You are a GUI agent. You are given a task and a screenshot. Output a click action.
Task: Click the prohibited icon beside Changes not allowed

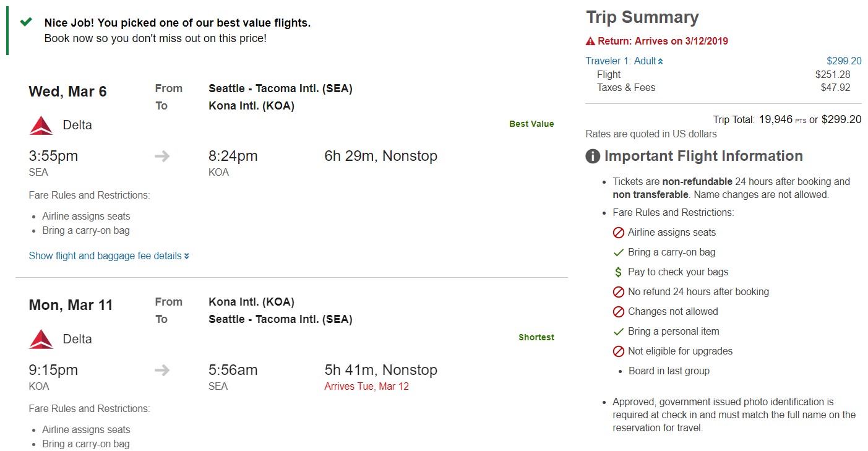tap(618, 312)
